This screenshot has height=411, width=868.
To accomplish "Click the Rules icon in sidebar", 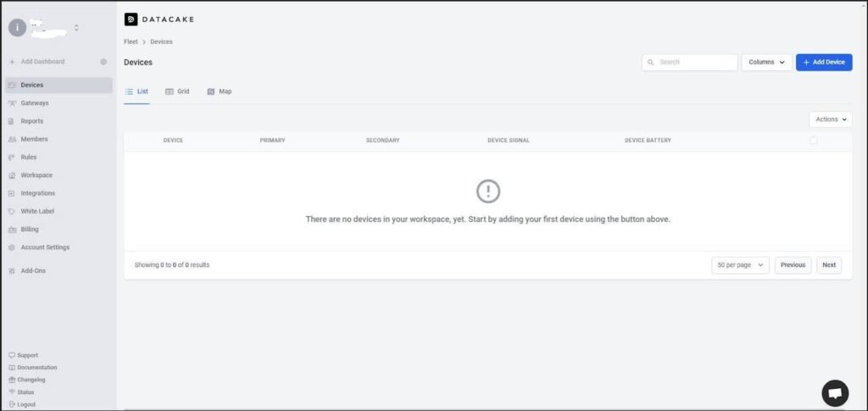I will click(x=12, y=158).
